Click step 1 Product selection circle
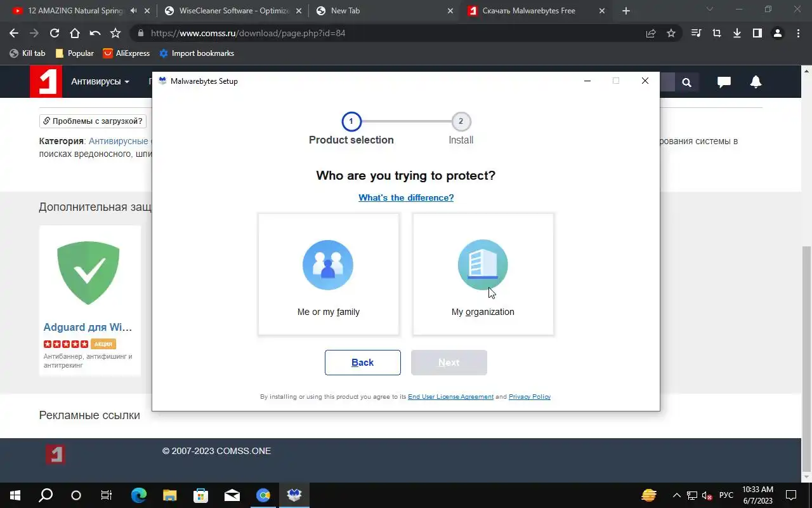The height and width of the screenshot is (508, 812). [351, 121]
